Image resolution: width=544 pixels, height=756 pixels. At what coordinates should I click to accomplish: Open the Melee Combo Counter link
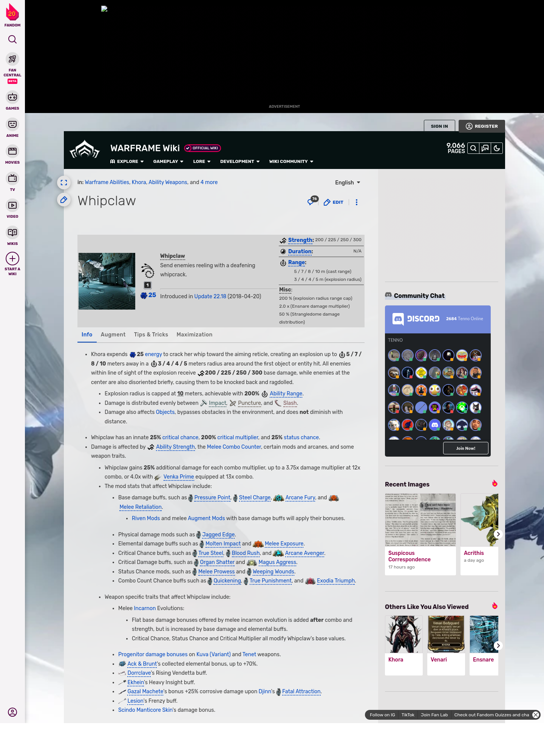point(234,447)
